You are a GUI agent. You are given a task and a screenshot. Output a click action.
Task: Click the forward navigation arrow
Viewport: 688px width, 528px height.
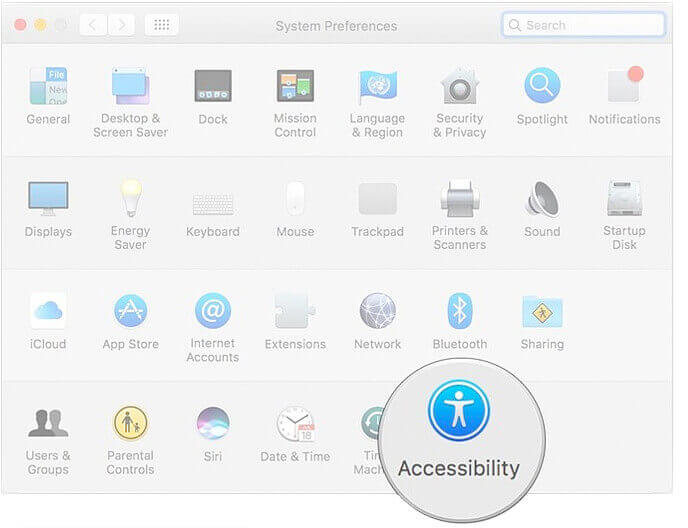[x=122, y=25]
